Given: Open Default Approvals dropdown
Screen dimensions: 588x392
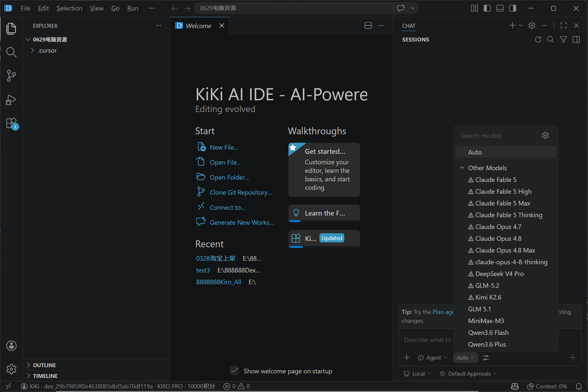Looking at the screenshot, I should 468,374.
